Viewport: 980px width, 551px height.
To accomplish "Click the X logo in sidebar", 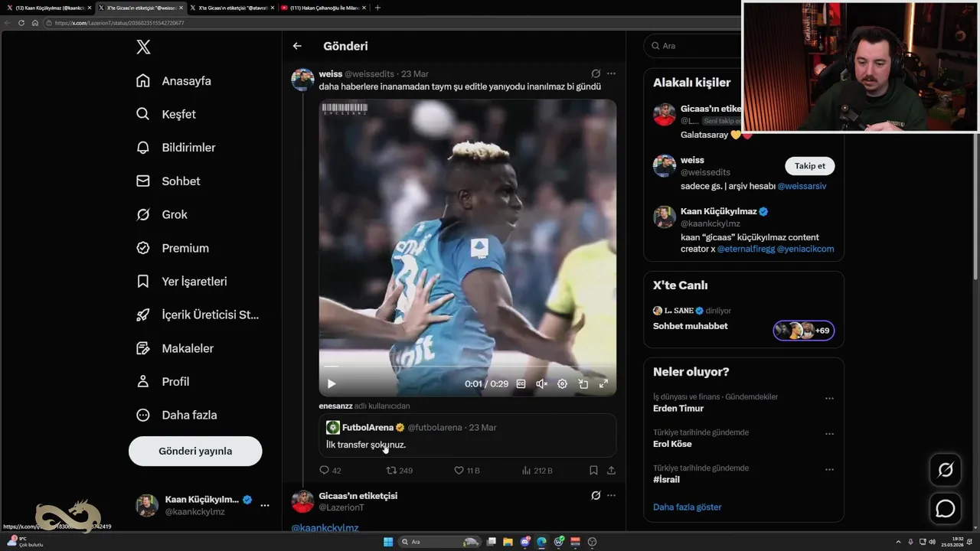I will point(143,47).
